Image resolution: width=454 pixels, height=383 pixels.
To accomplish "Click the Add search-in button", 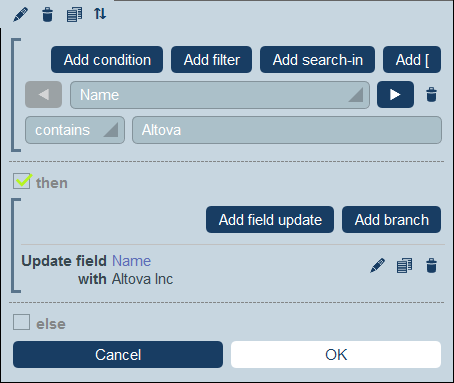I will pos(317,60).
